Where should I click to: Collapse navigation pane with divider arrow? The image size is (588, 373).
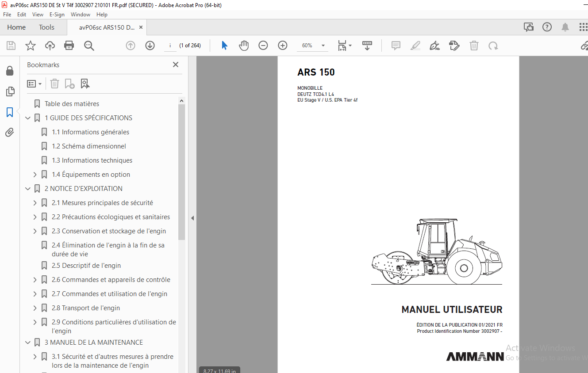pyautogui.click(x=192, y=218)
